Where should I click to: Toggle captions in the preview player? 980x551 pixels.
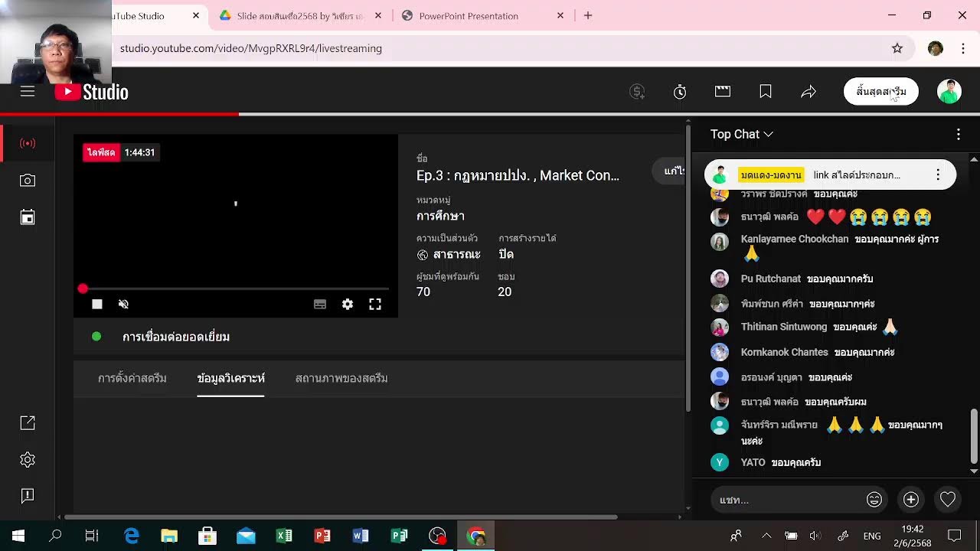[x=320, y=305]
